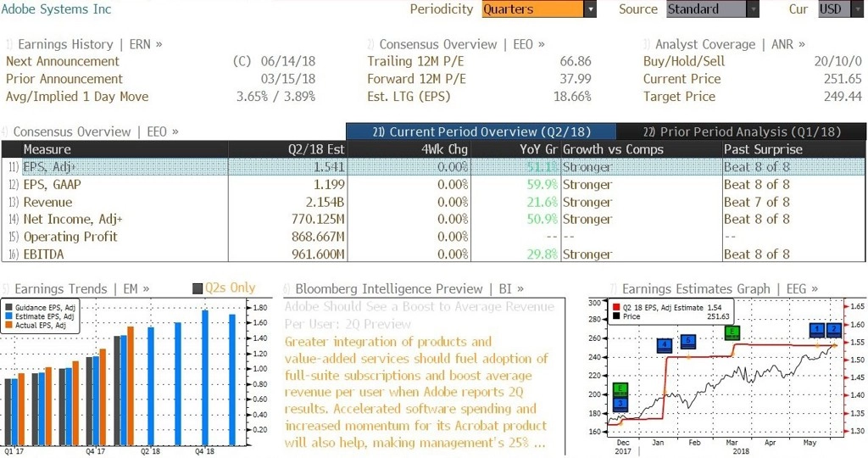This screenshot has width=868, height=458.
Task: Open Earnings Estimates Graph EEG link
Action: point(720,289)
